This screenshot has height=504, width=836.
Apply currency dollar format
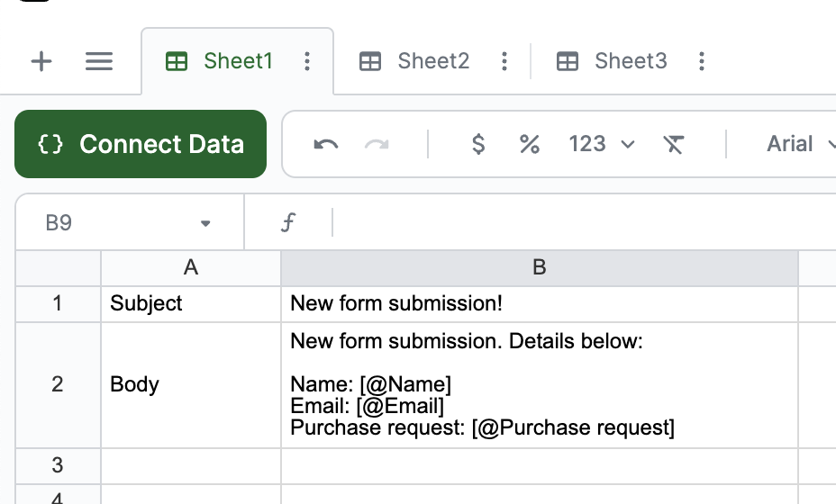pyautogui.click(x=478, y=144)
